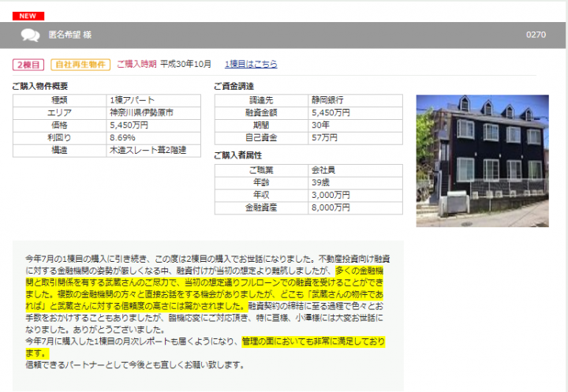The height and width of the screenshot is (392, 568).
Task: Click the 年齢 row label
Action: (x=261, y=183)
